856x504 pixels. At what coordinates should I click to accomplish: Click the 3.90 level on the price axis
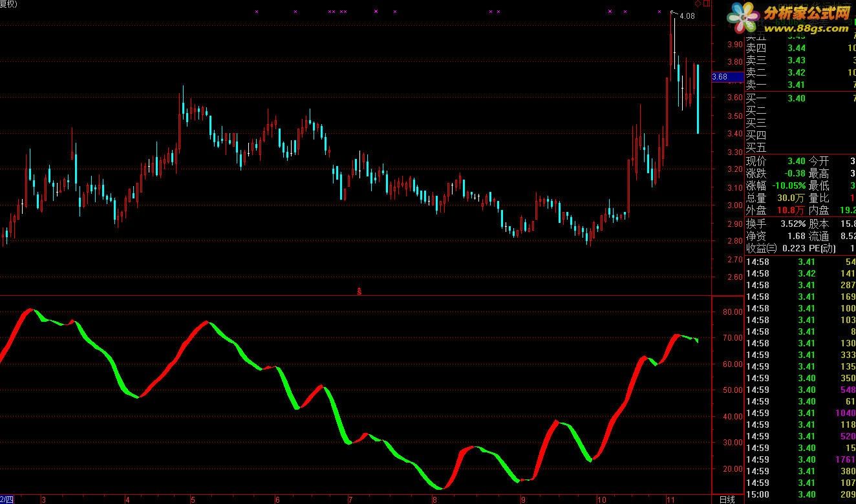734,45
